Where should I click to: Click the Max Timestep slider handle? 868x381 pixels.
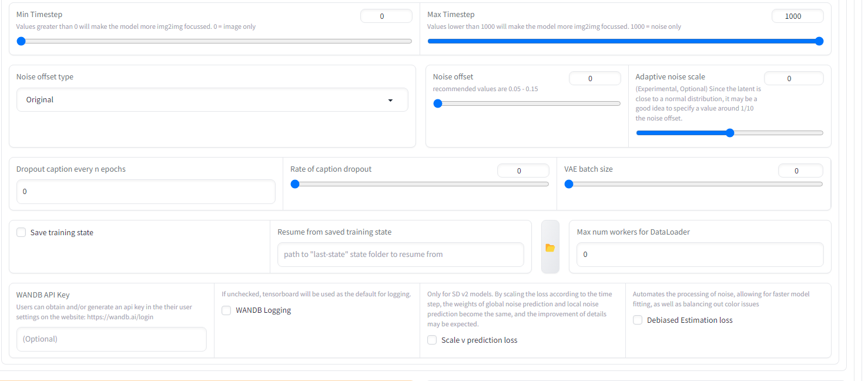pos(819,41)
